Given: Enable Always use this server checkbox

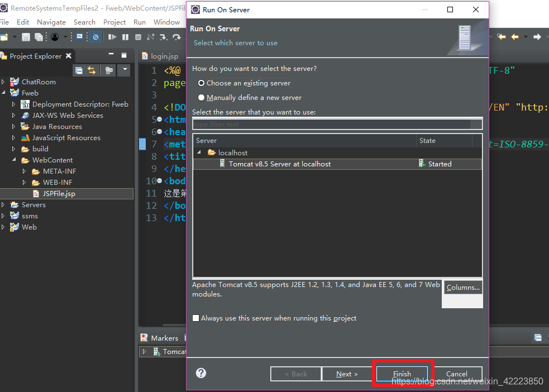Looking at the screenshot, I should pos(196,318).
